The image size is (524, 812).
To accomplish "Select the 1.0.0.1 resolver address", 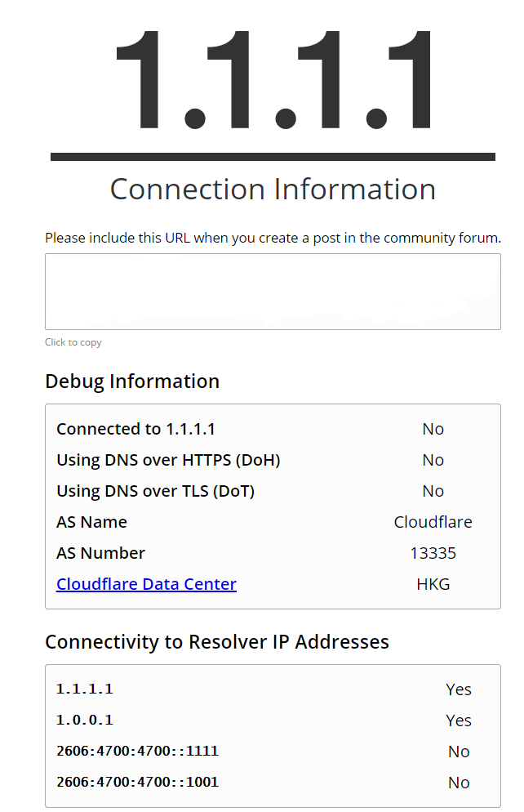I will pyautogui.click(x=84, y=720).
